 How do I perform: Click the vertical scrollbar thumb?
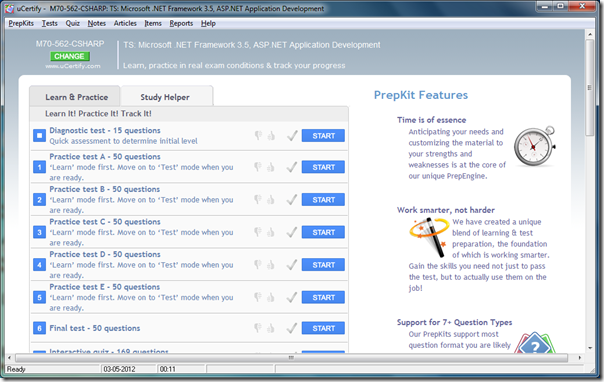590,87
